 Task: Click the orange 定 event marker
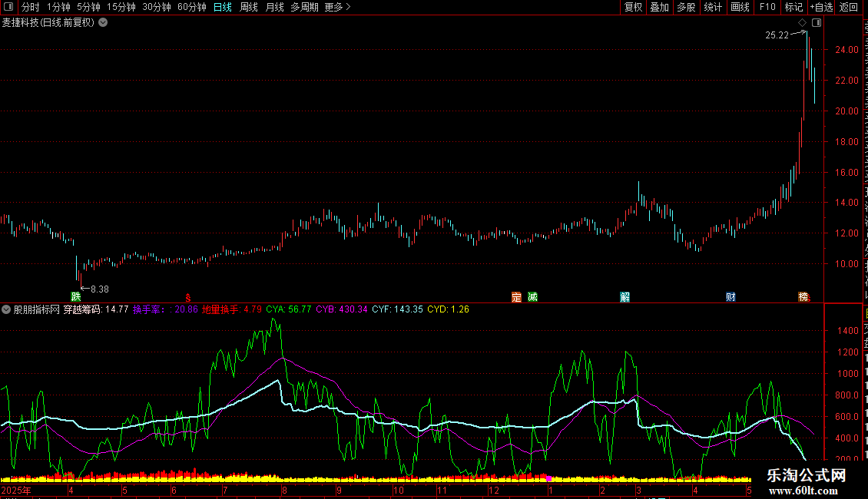(516, 297)
